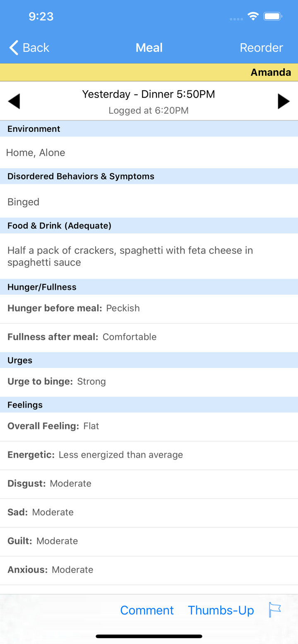This screenshot has height=644, width=298.
Task: Select the left arrow to view previous meal
Action: click(x=14, y=101)
